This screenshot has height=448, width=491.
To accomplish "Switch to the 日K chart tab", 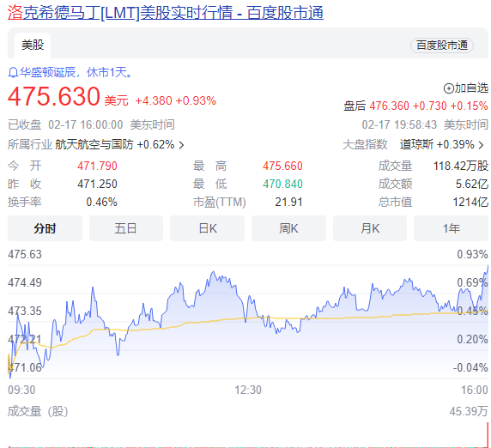I will click(x=207, y=228).
